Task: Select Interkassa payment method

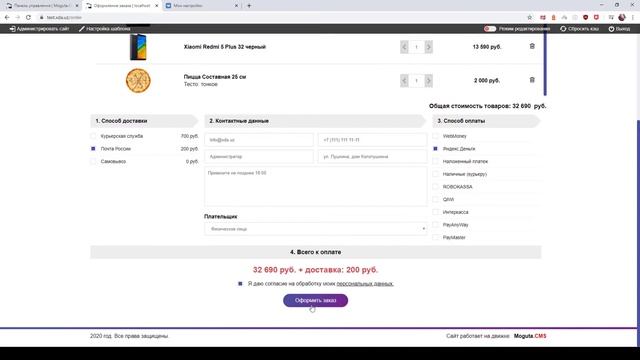Action: pos(436,212)
